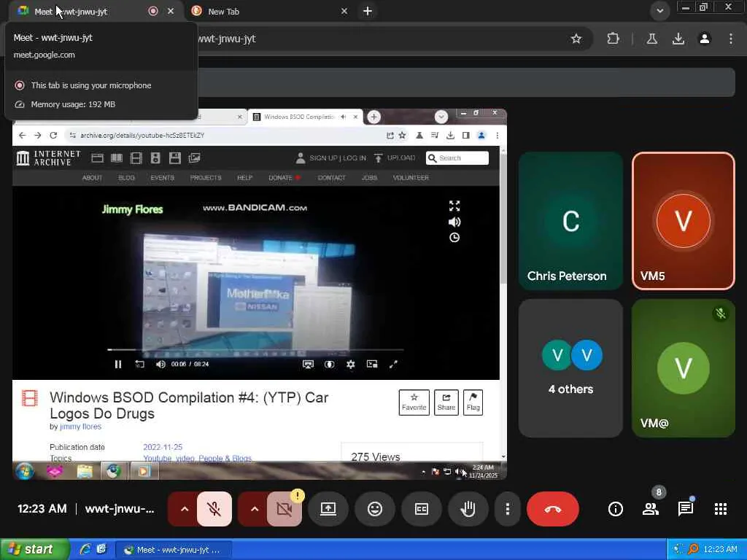
Task: Unmute the microphone in Meet toolbar
Action: click(214, 509)
